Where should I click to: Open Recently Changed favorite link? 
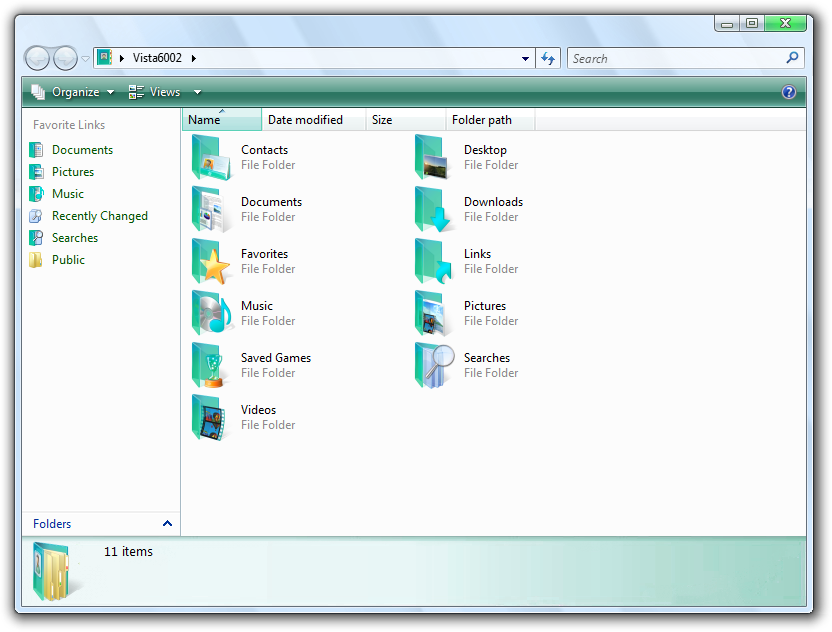[x=99, y=216]
